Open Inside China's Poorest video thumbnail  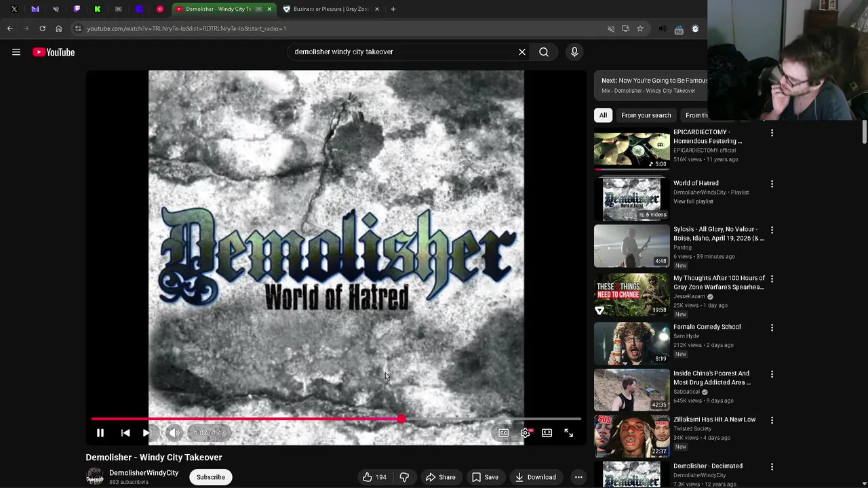[631, 390]
